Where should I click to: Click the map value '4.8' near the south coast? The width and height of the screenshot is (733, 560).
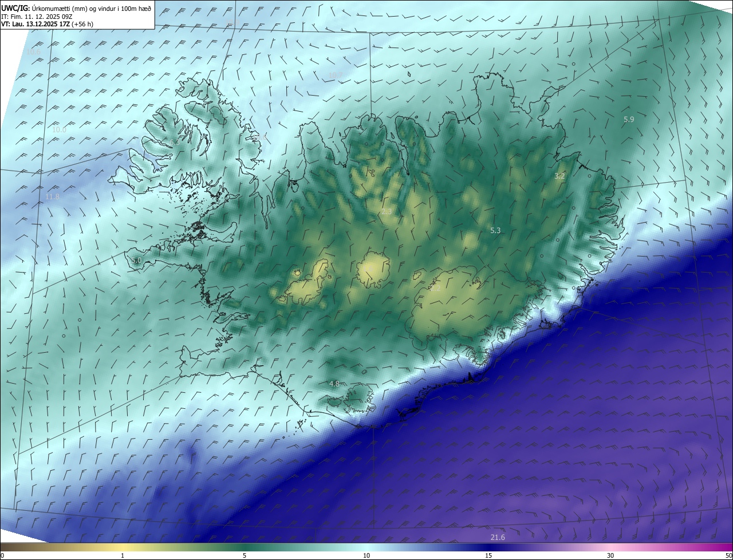[x=334, y=384]
